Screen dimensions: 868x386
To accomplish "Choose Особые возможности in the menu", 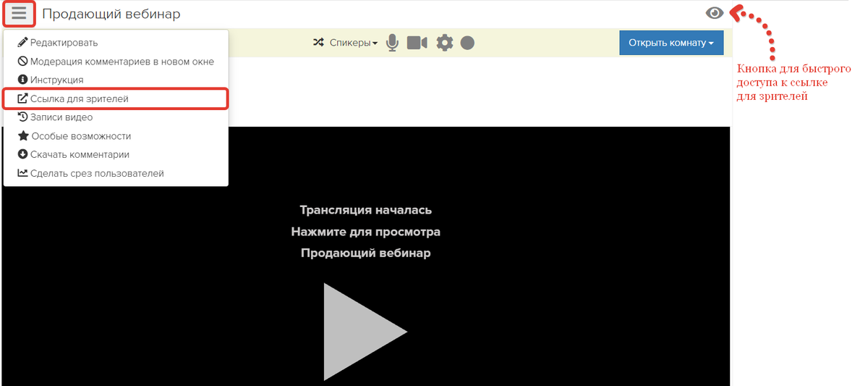I will [x=80, y=135].
